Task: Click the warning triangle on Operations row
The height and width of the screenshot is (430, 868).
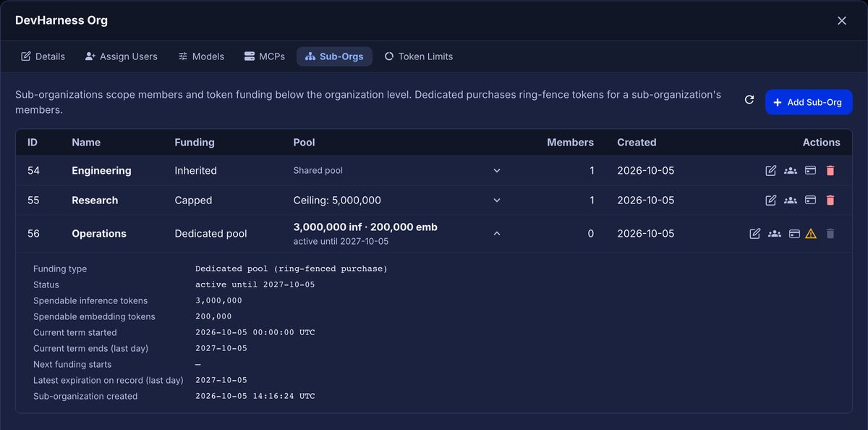Action: tap(812, 234)
